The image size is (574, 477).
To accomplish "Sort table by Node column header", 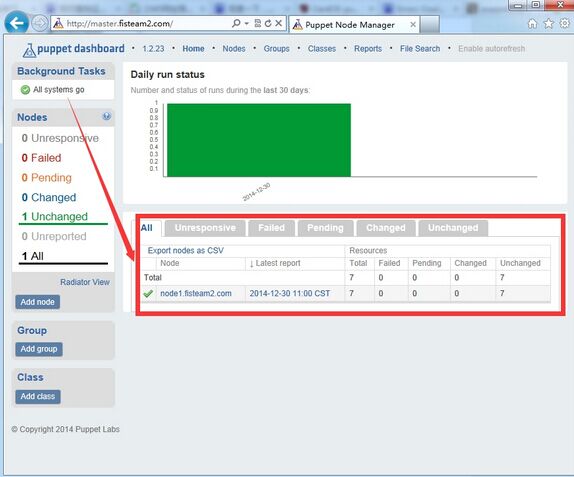I will point(170,263).
